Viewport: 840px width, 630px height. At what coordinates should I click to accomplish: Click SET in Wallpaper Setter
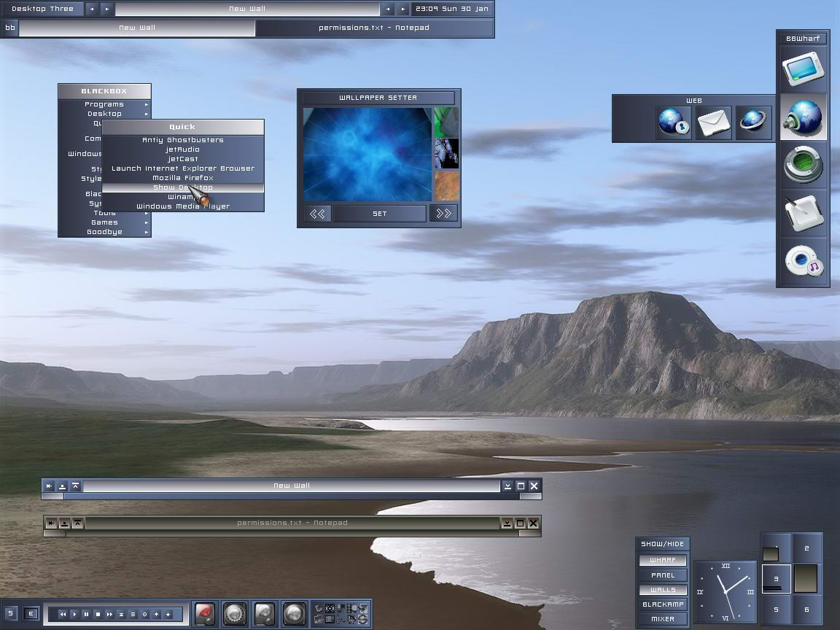[x=380, y=214]
